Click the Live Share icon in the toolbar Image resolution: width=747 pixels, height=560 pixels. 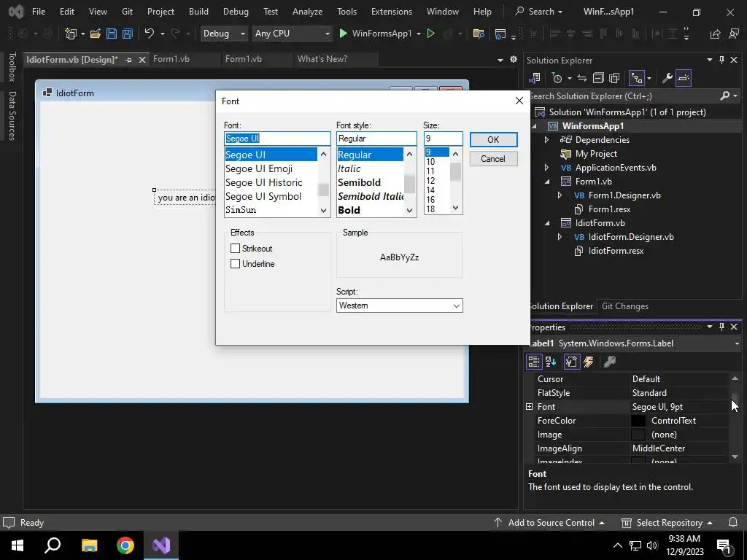pos(715,34)
